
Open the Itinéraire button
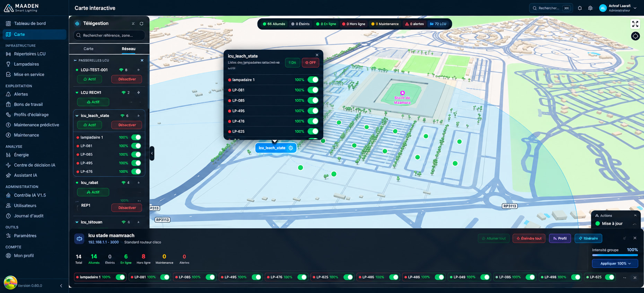(589, 238)
